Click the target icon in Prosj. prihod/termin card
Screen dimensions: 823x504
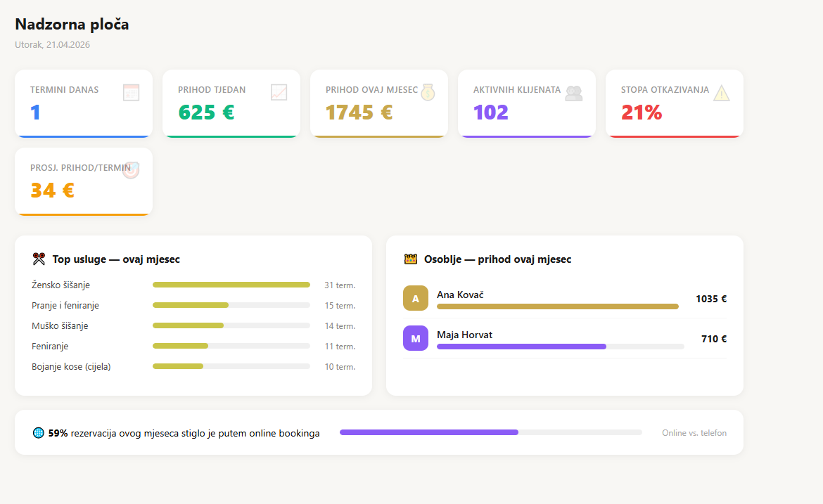(131, 170)
